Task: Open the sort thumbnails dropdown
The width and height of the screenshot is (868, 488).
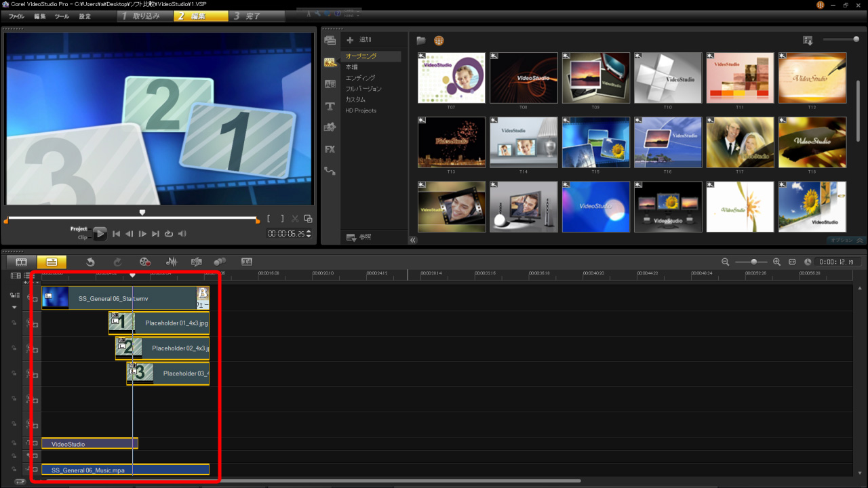Action: pos(808,41)
